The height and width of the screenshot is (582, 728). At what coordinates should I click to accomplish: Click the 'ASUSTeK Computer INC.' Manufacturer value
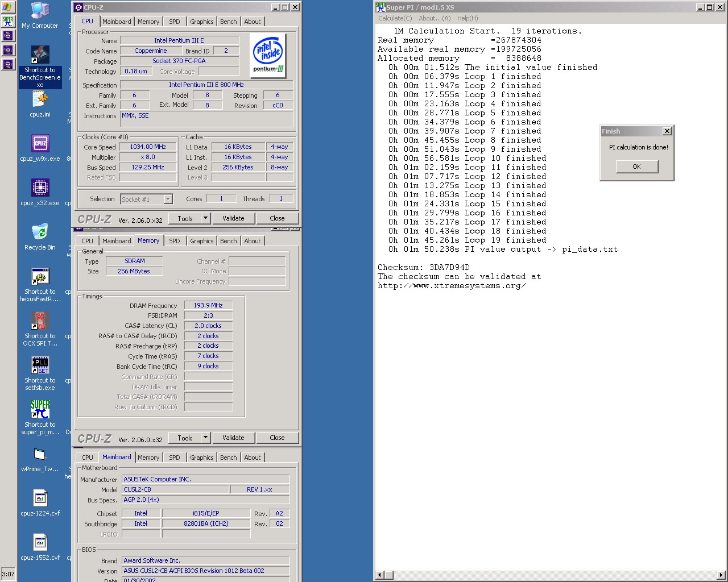click(x=206, y=479)
